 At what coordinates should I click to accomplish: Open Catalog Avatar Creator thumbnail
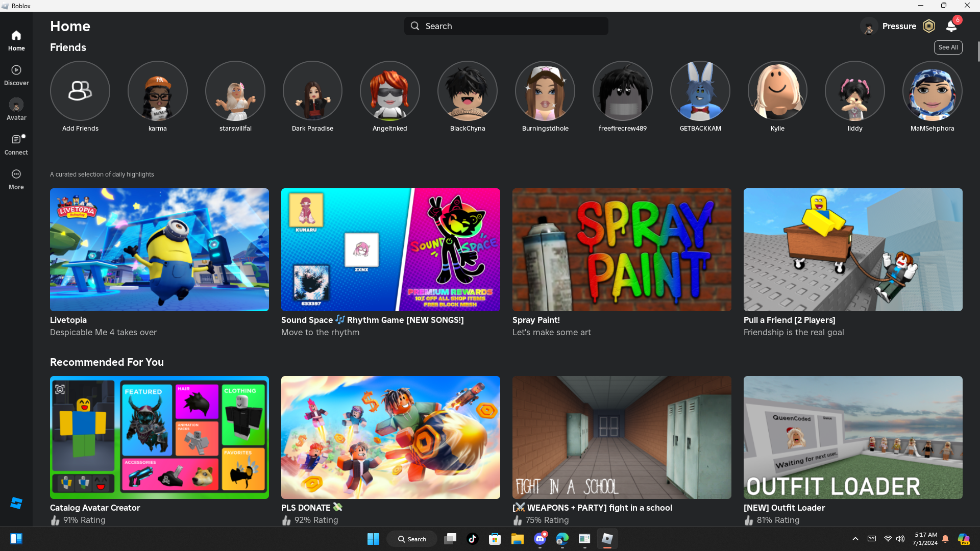click(x=159, y=437)
